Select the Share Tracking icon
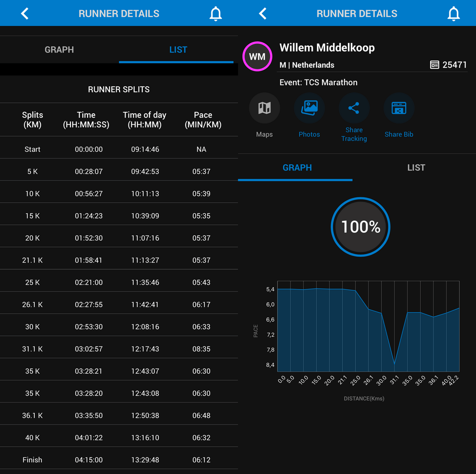Image resolution: width=476 pixels, height=474 pixels. [x=354, y=108]
